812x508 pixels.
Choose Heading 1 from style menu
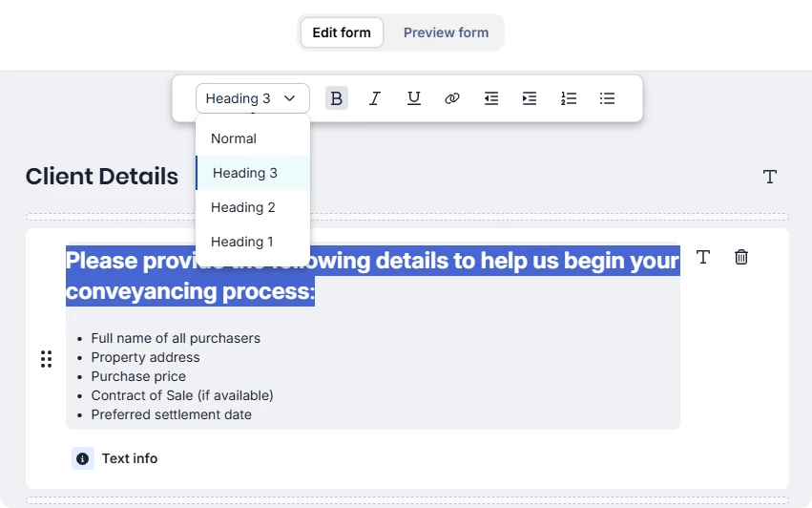[253, 242]
